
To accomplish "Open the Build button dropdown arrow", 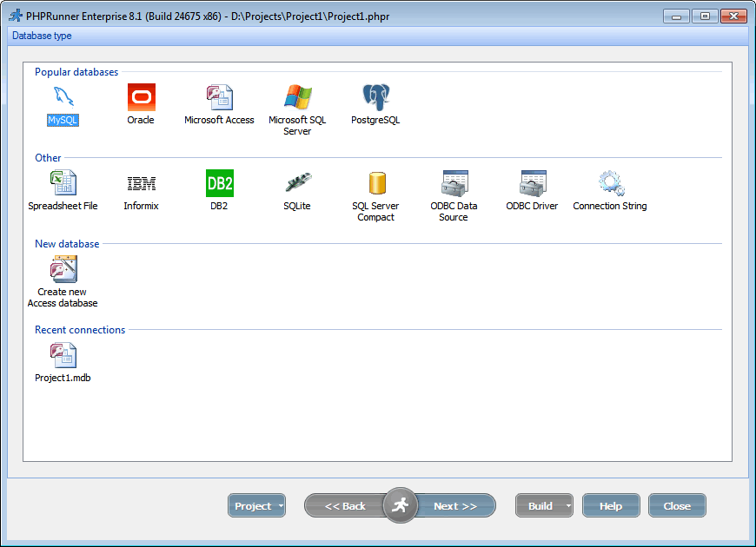I will pos(568,506).
